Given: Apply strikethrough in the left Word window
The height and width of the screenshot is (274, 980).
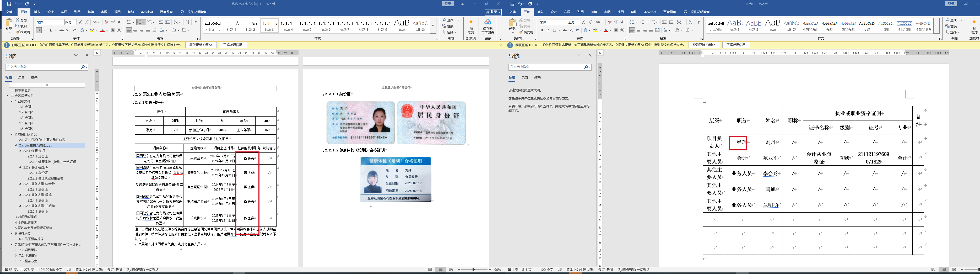Looking at the screenshot, I should tap(61, 30).
